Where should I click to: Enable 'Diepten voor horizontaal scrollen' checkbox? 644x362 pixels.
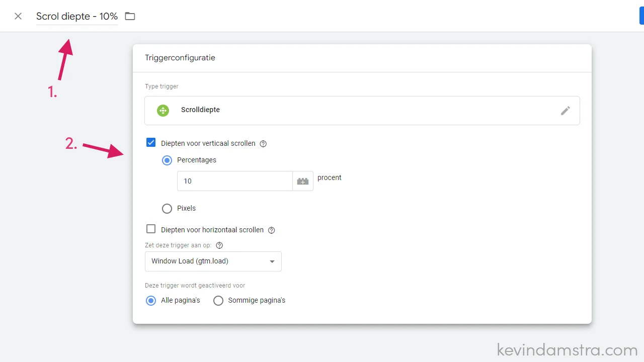click(151, 229)
